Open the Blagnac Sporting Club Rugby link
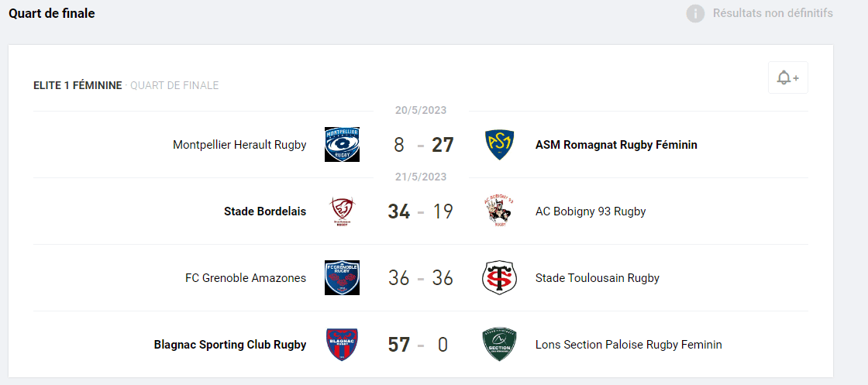 [x=230, y=345]
